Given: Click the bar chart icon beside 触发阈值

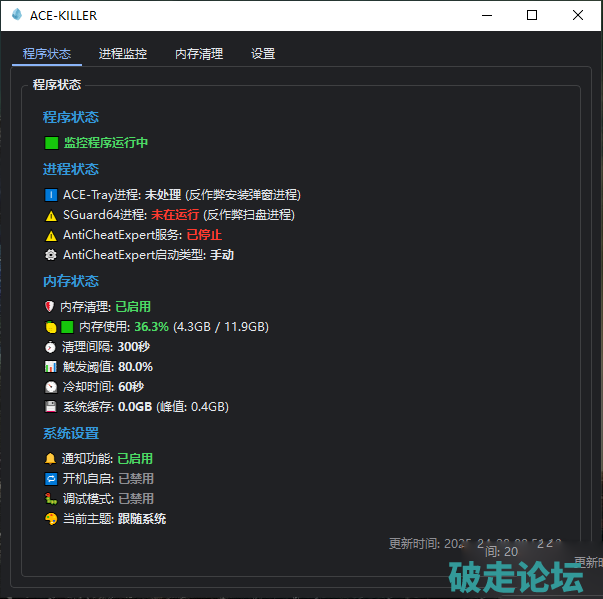Looking at the screenshot, I should (51, 367).
